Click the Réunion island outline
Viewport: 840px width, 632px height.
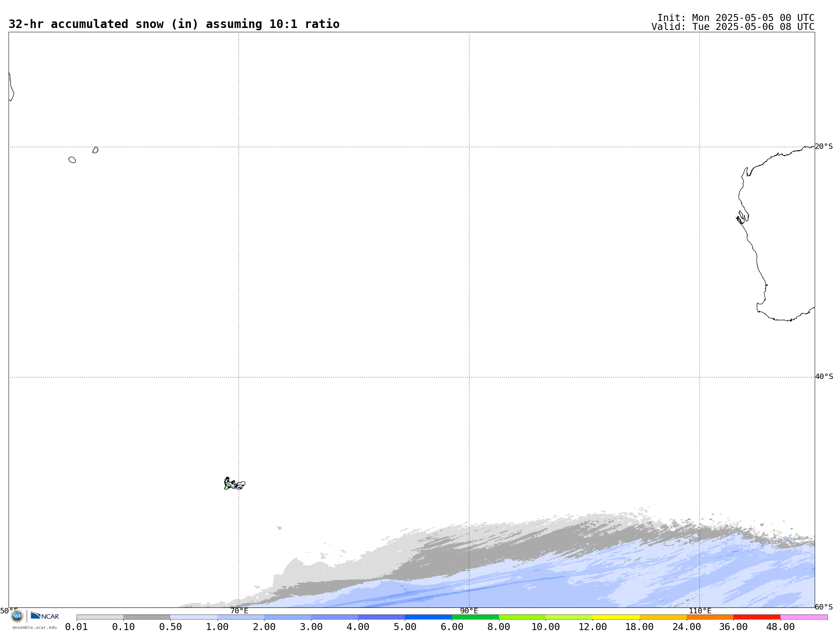(x=72, y=160)
